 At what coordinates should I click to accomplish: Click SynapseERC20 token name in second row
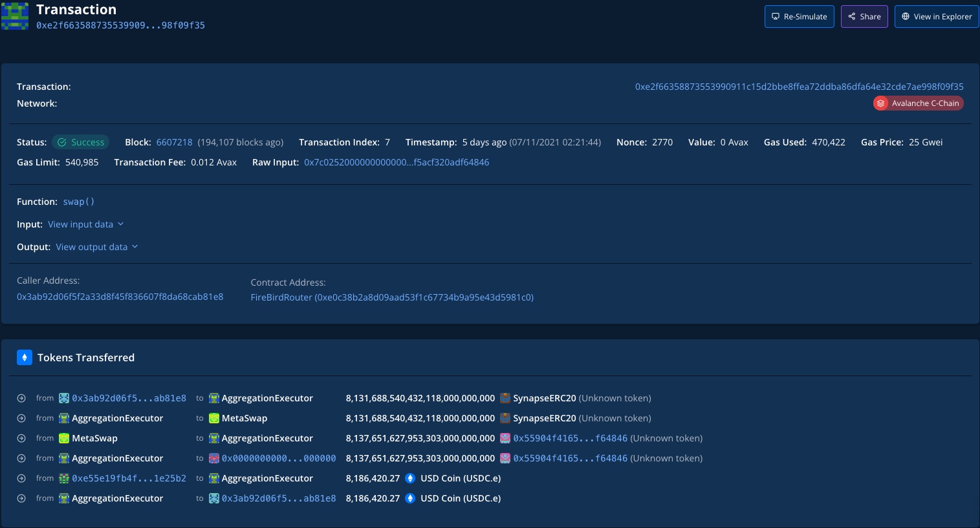544,418
